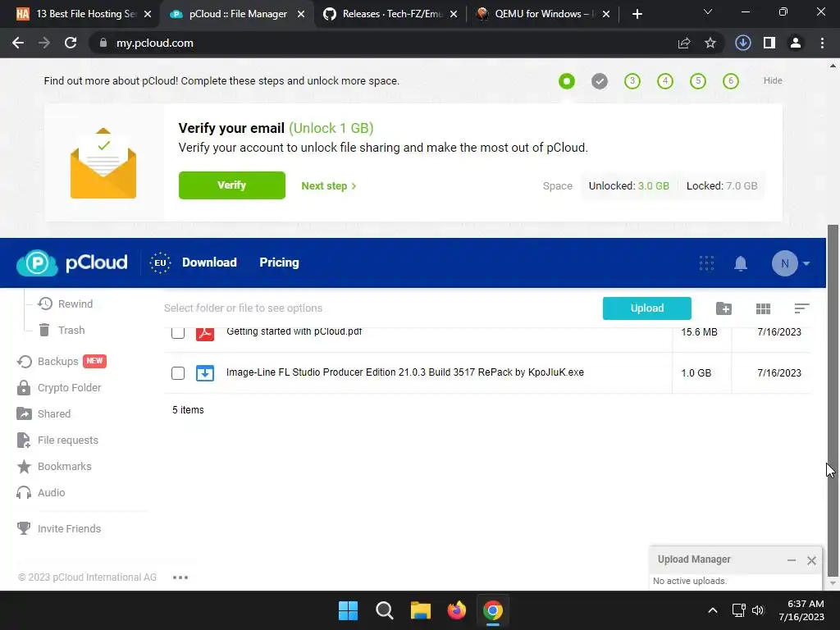This screenshot has height=630, width=840.
Task: Open Audio in the sidebar
Action: coord(41,492)
